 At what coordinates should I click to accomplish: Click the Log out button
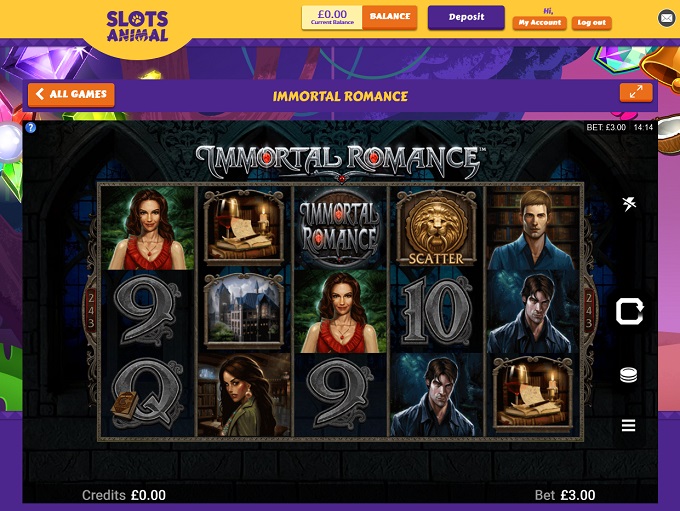coord(592,23)
